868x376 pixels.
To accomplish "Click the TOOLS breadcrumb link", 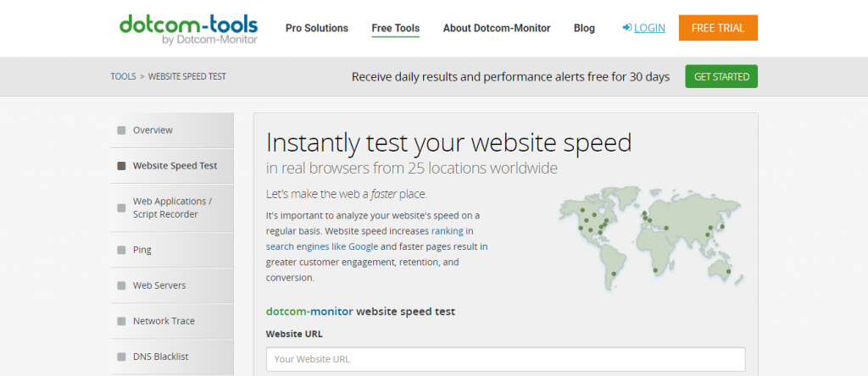I will pos(123,76).
